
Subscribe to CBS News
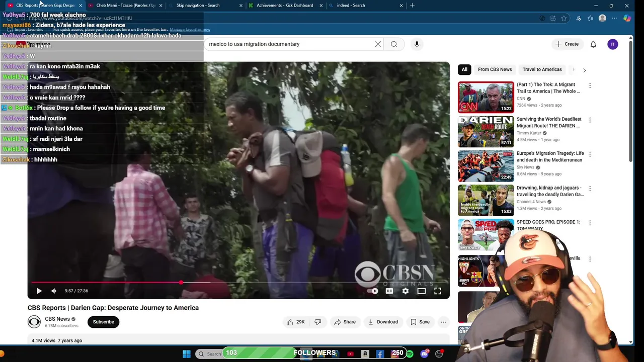[103, 322]
